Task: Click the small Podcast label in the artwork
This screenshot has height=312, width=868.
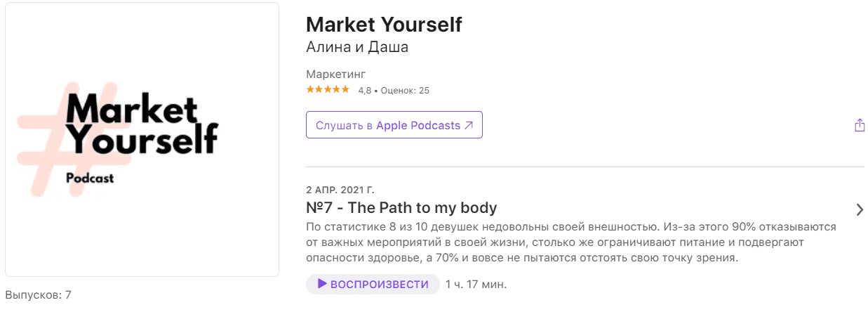Action: coord(90,178)
